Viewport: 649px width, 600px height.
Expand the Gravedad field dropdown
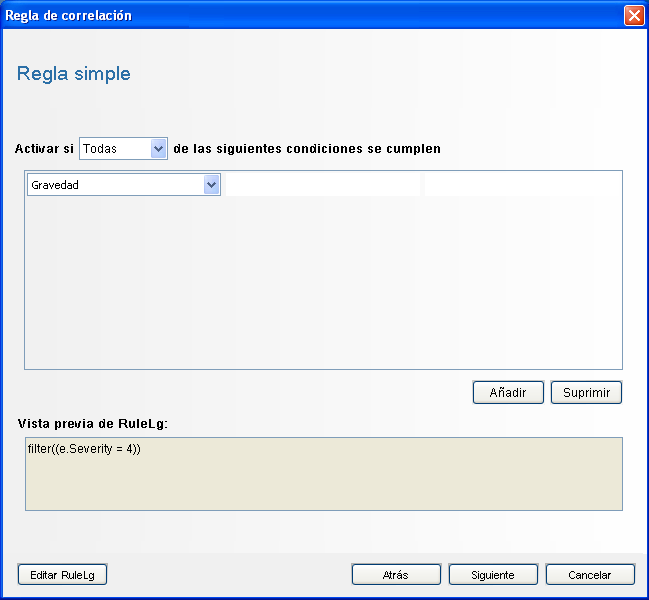click(124, 185)
